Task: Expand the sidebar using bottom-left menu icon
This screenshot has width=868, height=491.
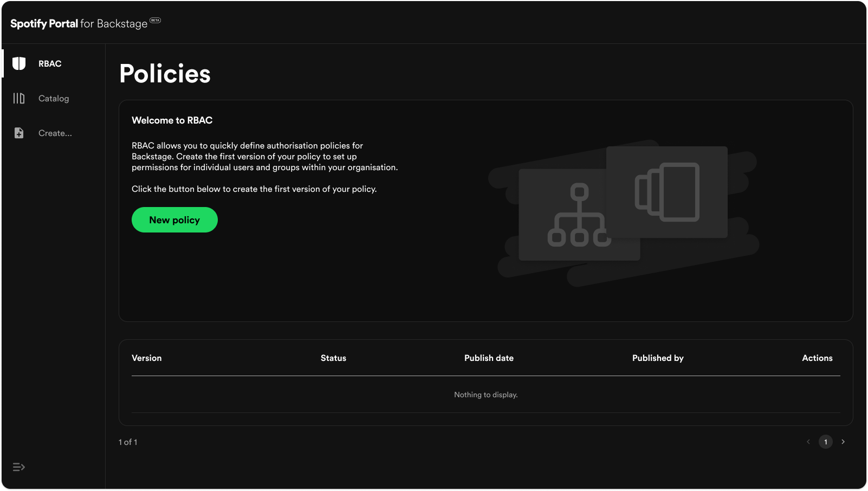Action: pyautogui.click(x=19, y=467)
